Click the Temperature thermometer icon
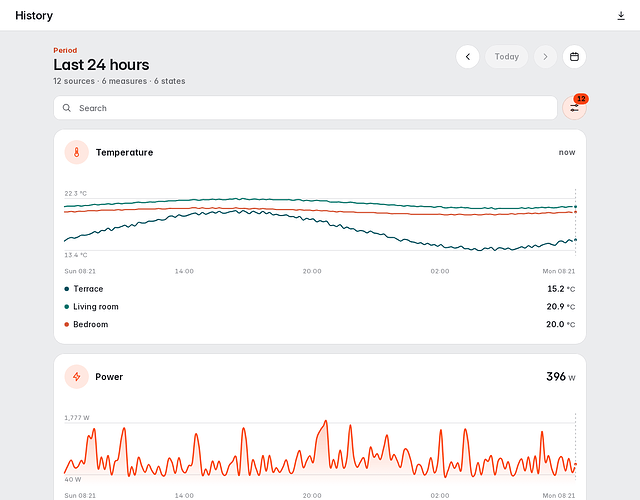The width and height of the screenshot is (640, 500). (x=77, y=152)
